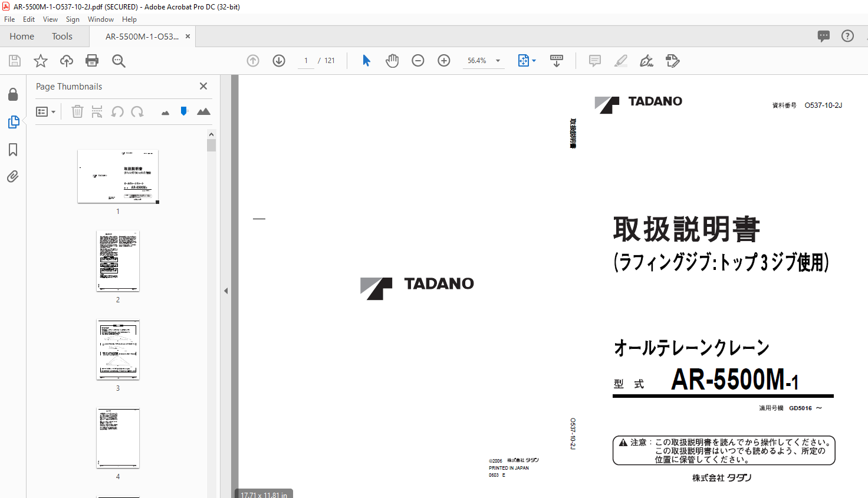
Task: Select page 2 thumbnail
Action: coord(118,260)
